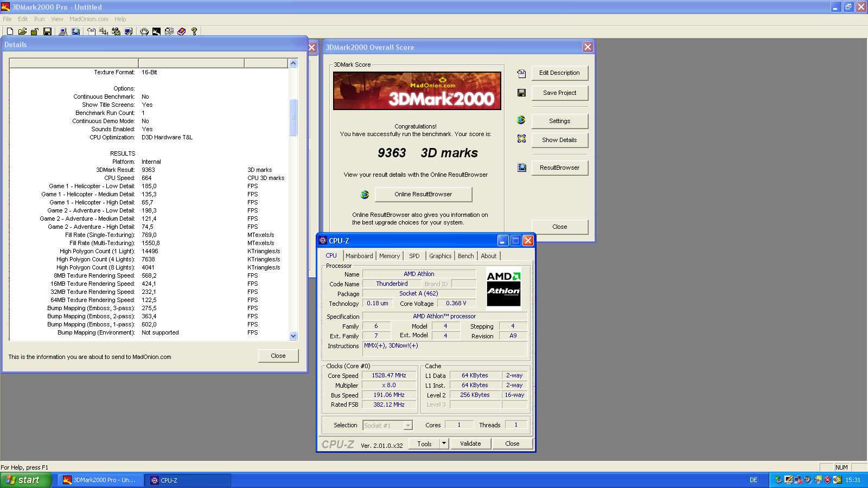Click the Online ResultBrowser button
Image resolution: width=868 pixels, height=488 pixels.
pos(423,194)
